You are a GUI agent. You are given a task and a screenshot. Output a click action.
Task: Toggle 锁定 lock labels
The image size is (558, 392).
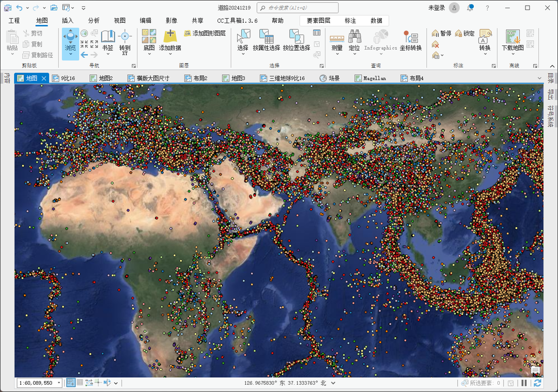(x=465, y=34)
